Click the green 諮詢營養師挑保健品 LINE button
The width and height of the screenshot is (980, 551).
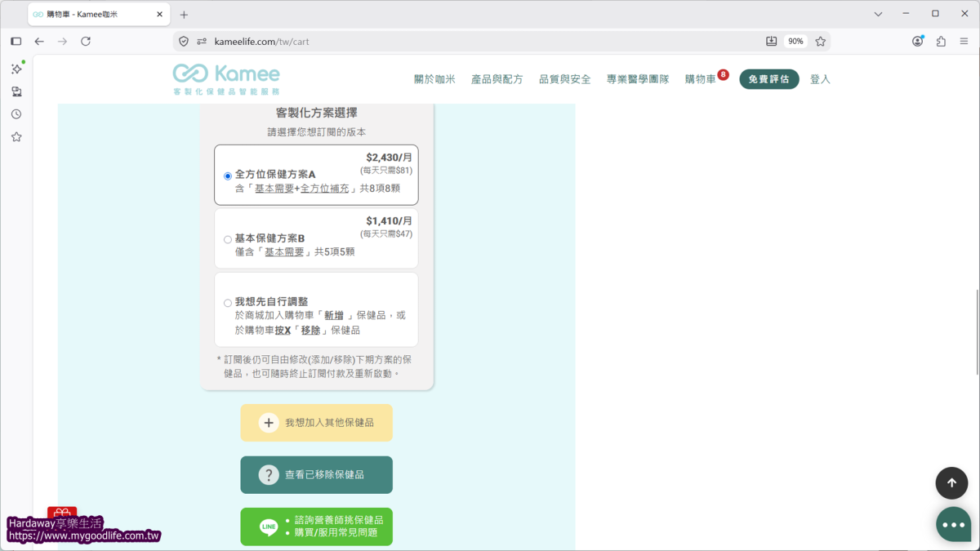pos(317,527)
